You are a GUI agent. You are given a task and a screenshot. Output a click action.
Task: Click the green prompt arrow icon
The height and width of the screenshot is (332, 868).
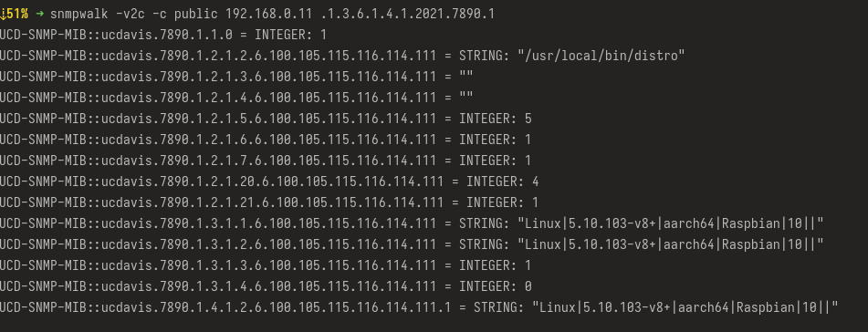[38, 14]
